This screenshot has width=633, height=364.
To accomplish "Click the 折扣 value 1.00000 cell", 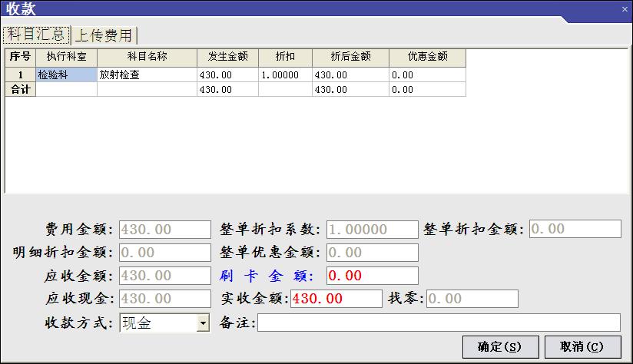I will pyautogui.click(x=285, y=75).
